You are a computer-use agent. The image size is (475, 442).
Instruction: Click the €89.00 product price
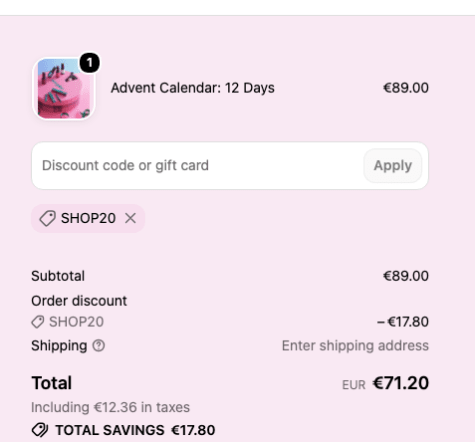pyautogui.click(x=406, y=88)
